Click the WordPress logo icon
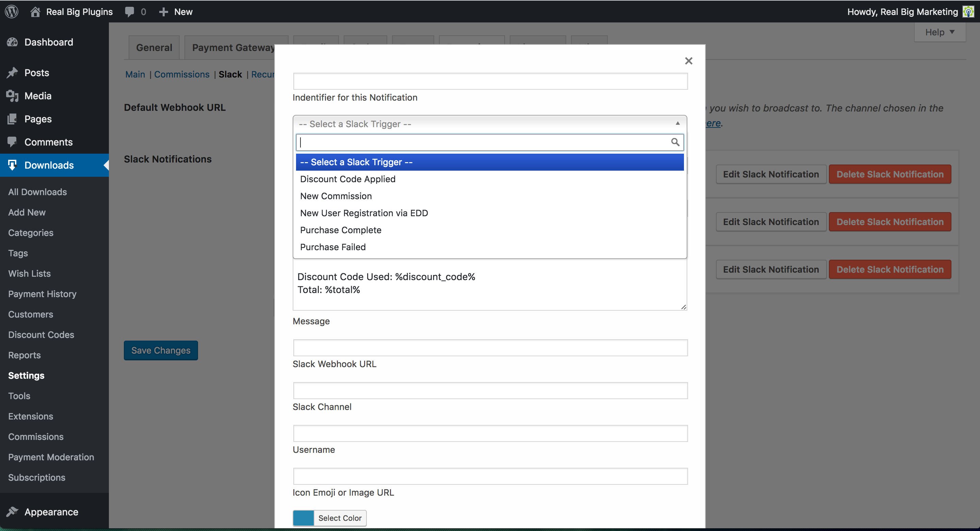Image resolution: width=980 pixels, height=531 pixels. tap(12, 11)
